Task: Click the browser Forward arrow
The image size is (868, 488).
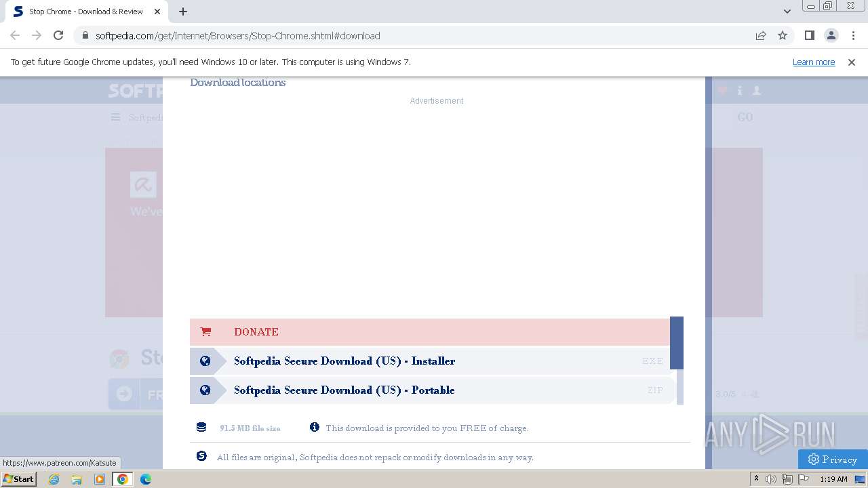Action: [x=37, y=35]
